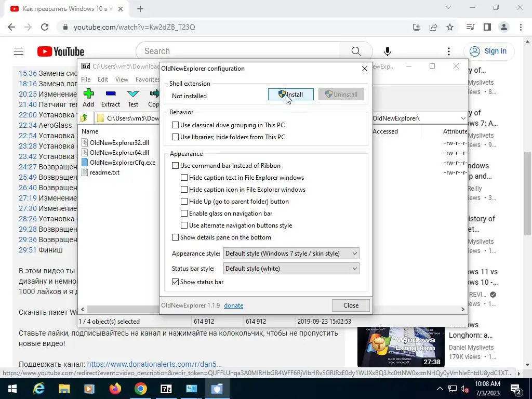Click the Extract toolbar icon in 7-Zip

(x=111, y=98)
